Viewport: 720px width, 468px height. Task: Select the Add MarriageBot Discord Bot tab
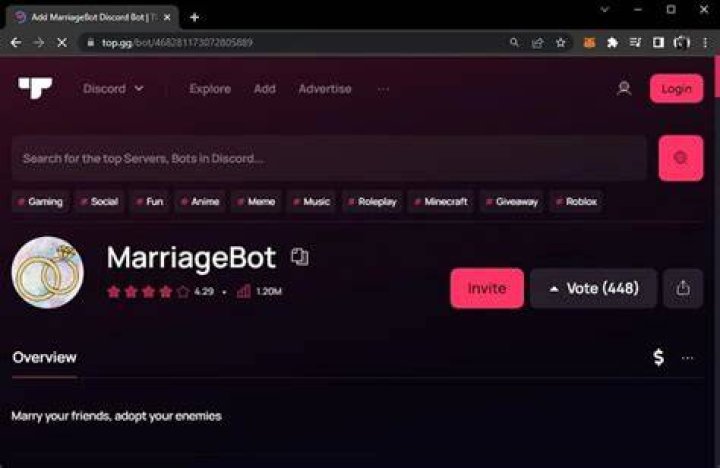[x=92, y=17]
